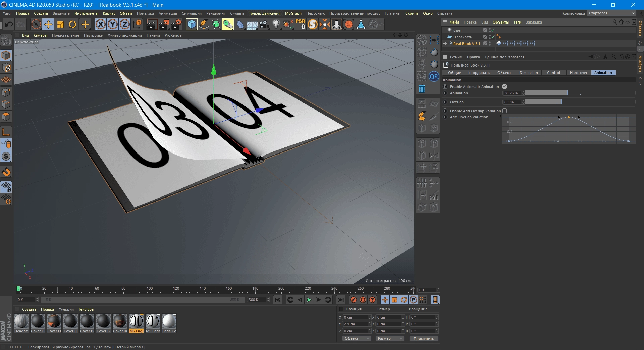The image size is (644, 350).
Task: Click the camera object icon
Action: [264, 24]
